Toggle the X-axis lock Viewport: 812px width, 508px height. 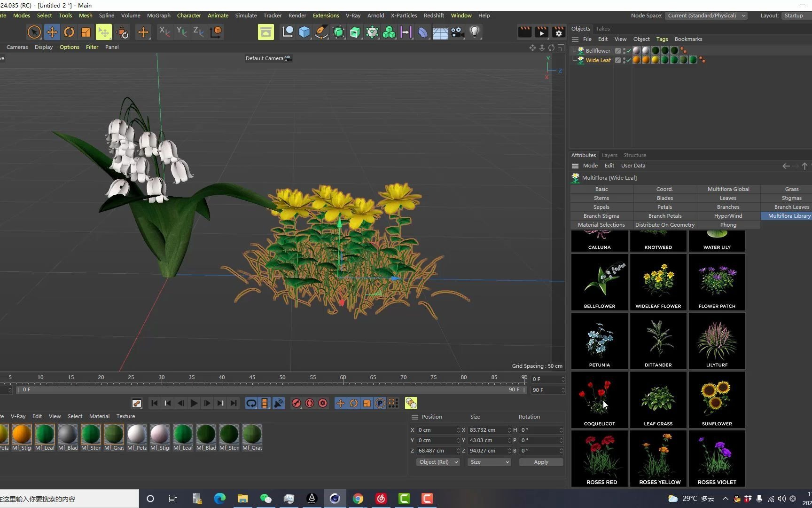pyautogui.click(x=164, y=32)
